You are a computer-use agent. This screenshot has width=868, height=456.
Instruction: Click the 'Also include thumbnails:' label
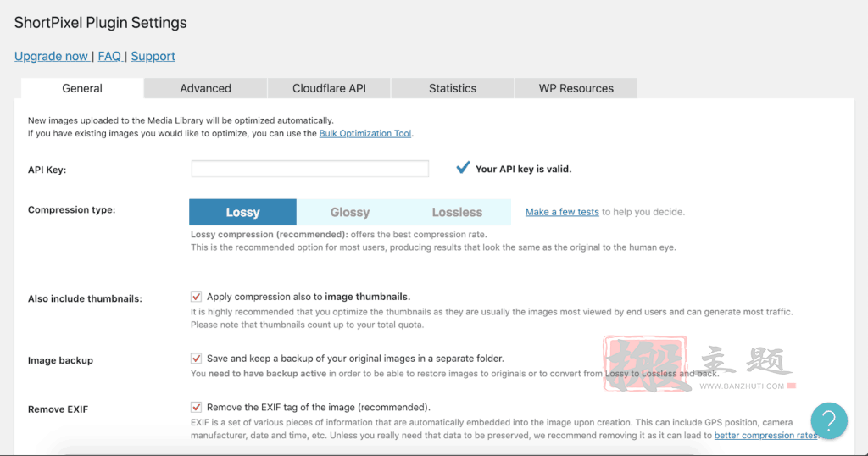[x=85, y=299]
